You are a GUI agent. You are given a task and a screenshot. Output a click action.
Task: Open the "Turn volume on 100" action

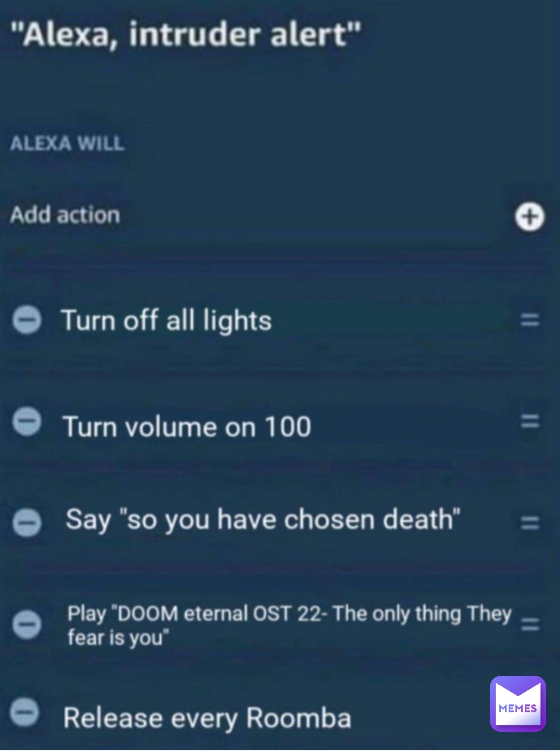coord(187,427)
